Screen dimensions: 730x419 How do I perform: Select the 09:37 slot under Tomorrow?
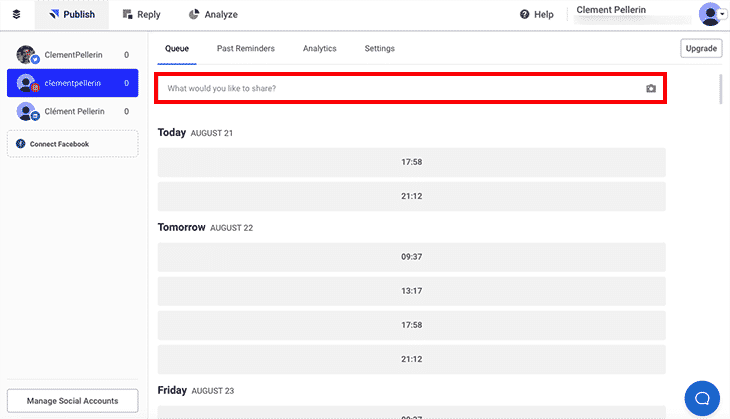pyautogui.click(x=411, y=256)
